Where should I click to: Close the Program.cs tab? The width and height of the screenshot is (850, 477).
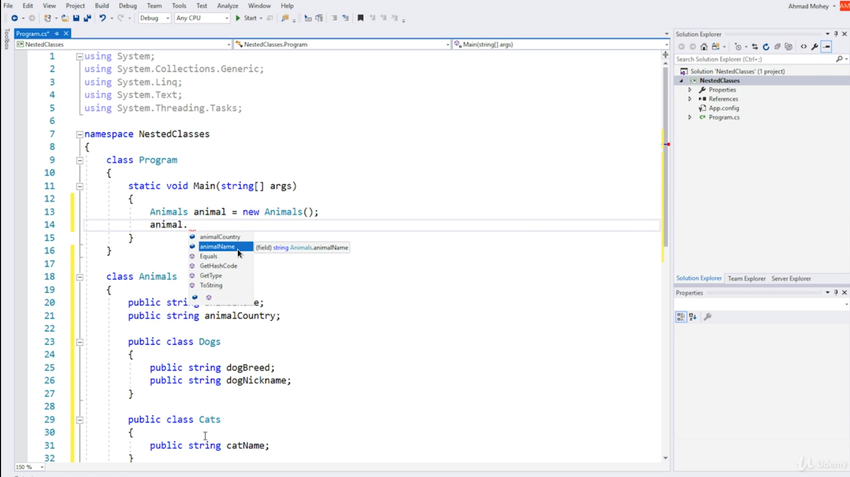coord(66,34)
